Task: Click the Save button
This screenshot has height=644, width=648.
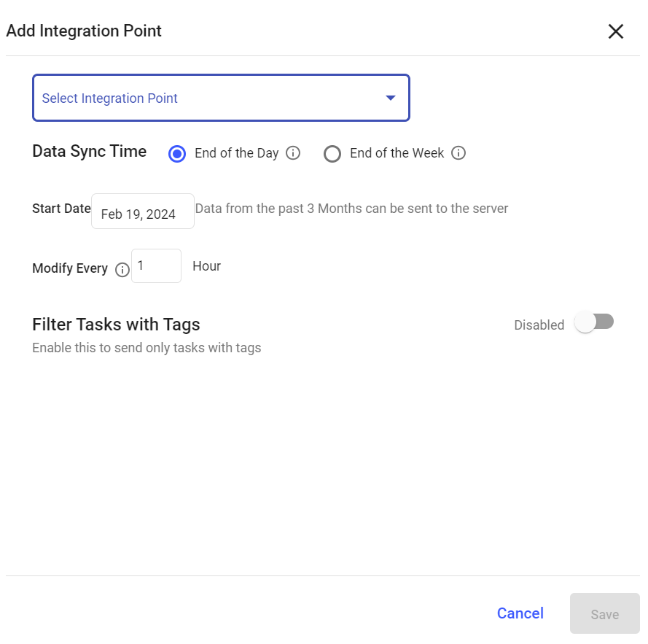Action: click(604, 614)
